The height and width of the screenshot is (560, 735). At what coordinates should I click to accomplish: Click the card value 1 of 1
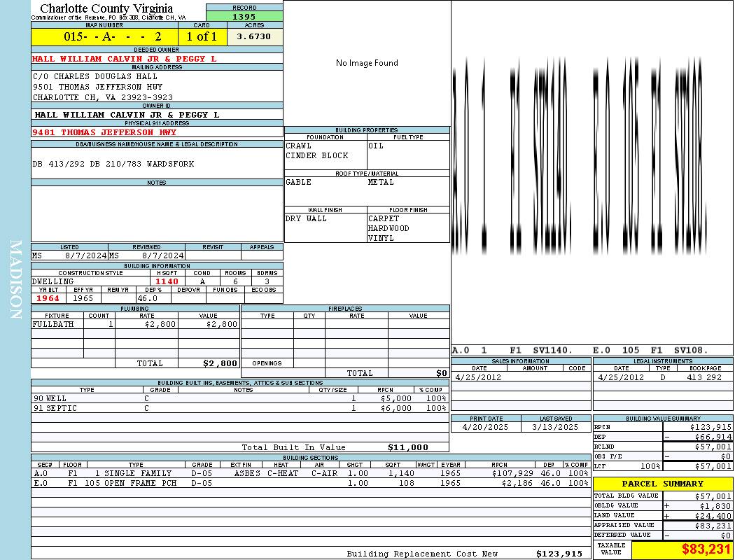pos(202,36)
